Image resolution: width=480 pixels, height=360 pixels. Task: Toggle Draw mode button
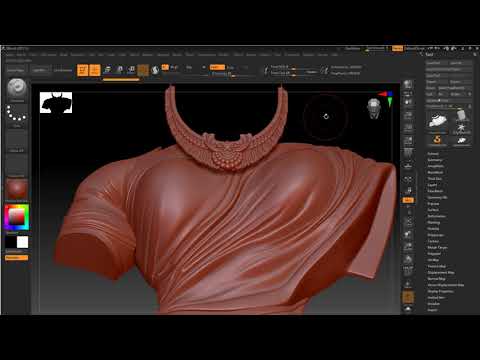[x=95, y=70]
